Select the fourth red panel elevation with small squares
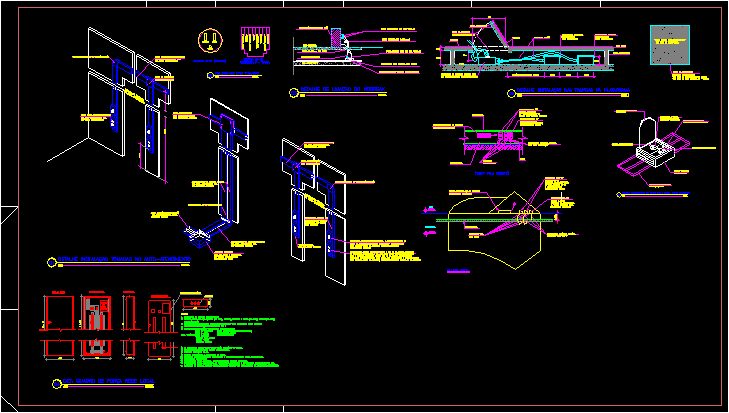 (x=160, y=326)
